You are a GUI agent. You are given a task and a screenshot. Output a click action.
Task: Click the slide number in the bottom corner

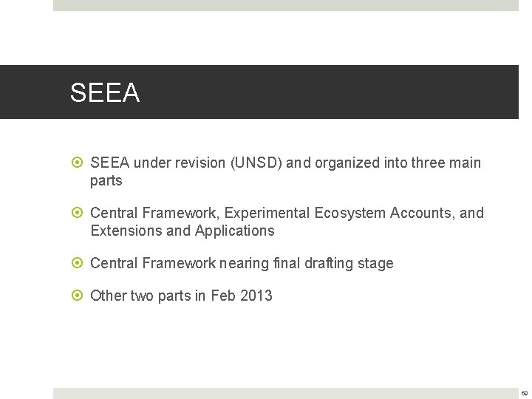click(524, 394)
